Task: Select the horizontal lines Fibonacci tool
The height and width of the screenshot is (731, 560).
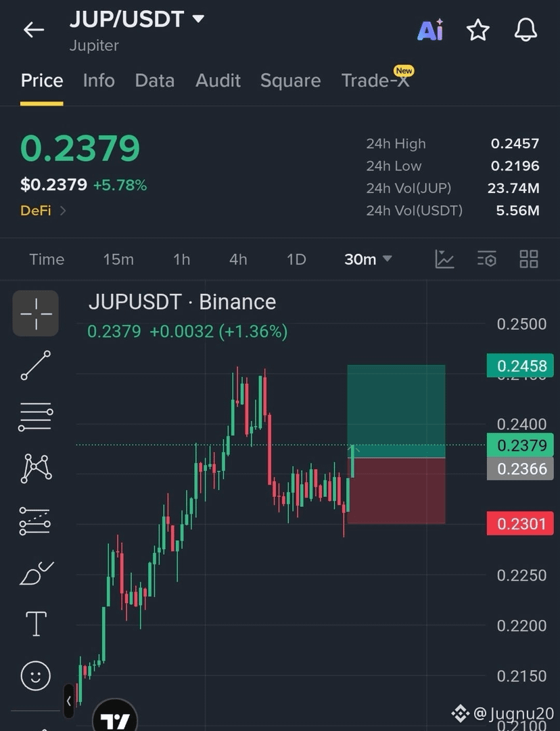Action: [x=36, y=416]
